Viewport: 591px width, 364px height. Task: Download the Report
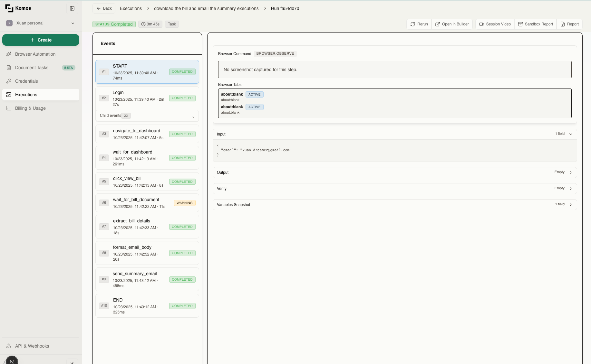(569, 24)
